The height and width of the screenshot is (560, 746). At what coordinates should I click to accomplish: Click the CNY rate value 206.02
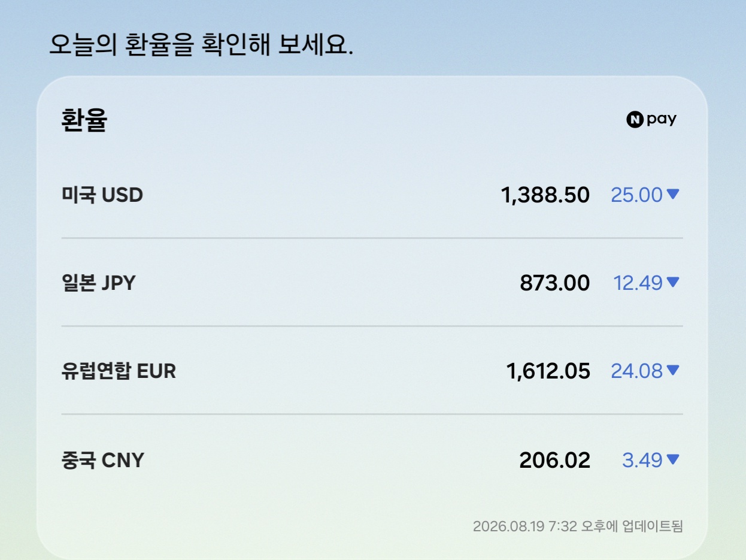(x=554, y=461)
